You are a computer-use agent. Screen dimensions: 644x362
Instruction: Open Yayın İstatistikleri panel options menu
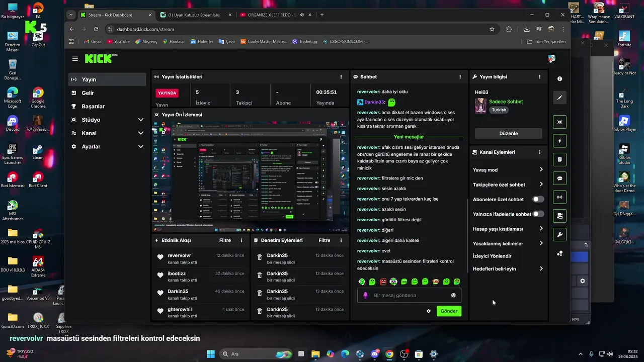341,77
